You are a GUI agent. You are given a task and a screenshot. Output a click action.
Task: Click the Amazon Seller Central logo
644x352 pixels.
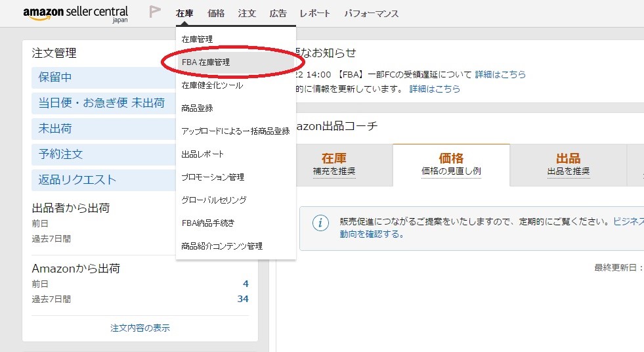pos(75,14)
